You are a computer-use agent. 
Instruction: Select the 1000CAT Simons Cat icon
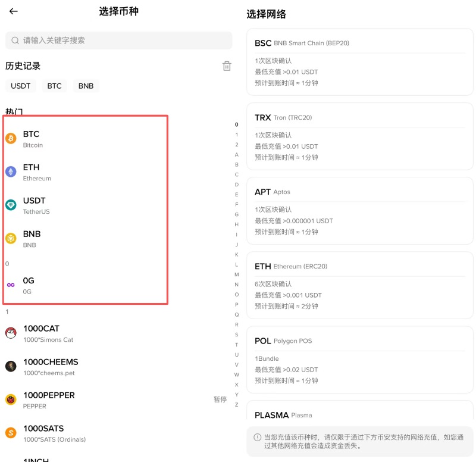coord(10,332)
